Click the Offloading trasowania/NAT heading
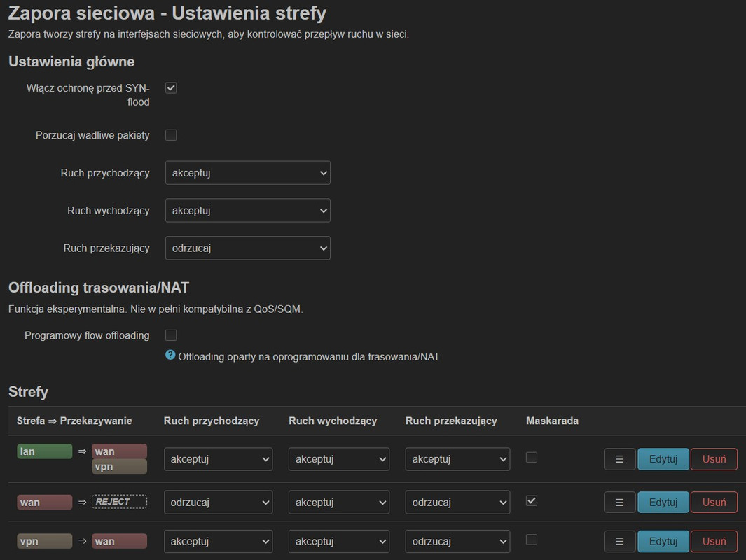 [x=99, y=287]
